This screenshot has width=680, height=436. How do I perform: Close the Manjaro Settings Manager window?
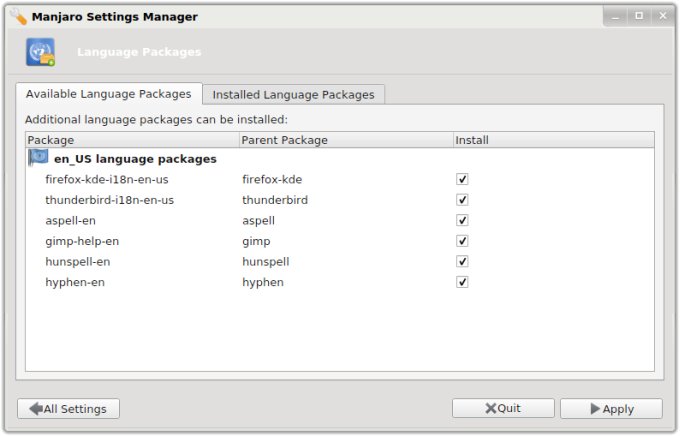coord(663,16)
